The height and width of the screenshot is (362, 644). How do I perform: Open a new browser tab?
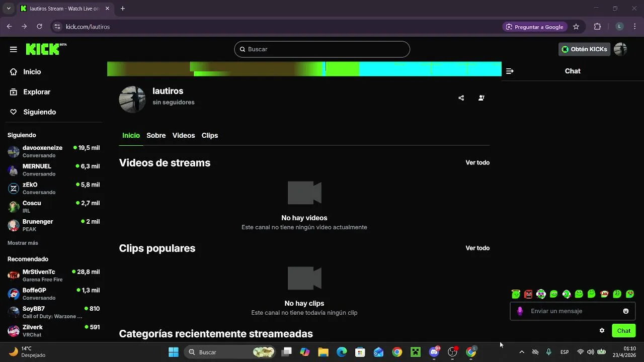coord(123,9)
